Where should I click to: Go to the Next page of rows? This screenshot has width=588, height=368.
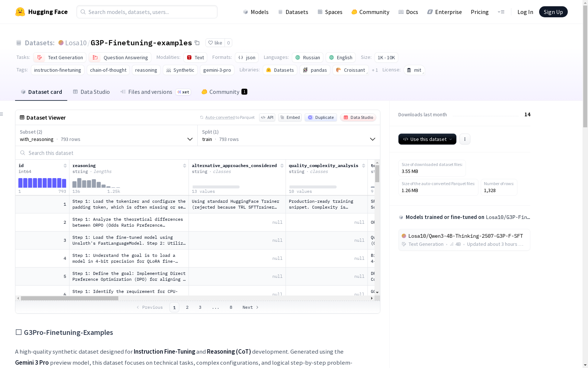[251, 307]
